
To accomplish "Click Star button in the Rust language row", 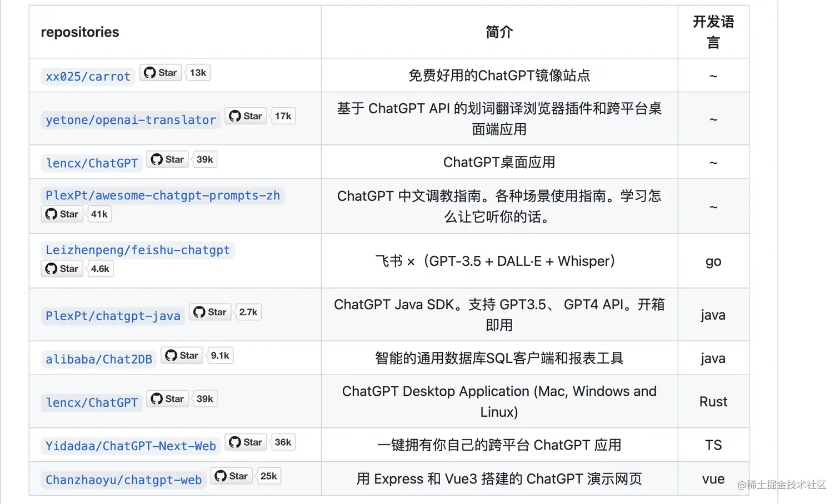I will [x=167, y=399].
